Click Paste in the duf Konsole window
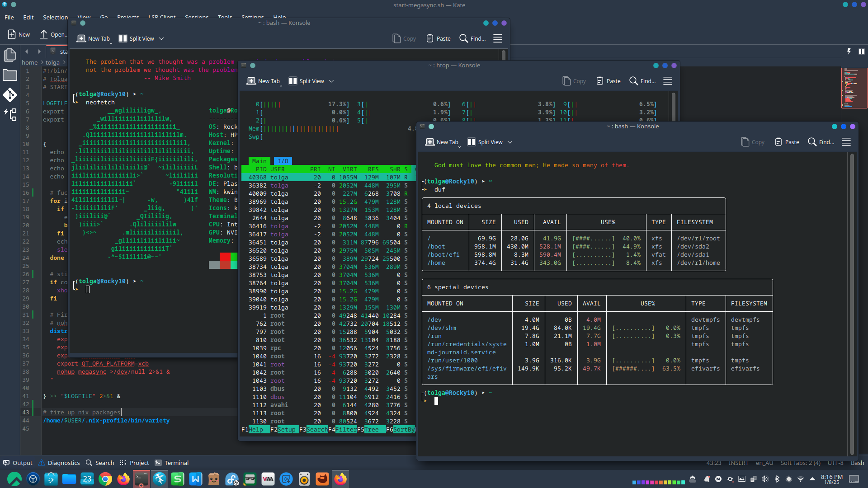 tap(787, 142)
